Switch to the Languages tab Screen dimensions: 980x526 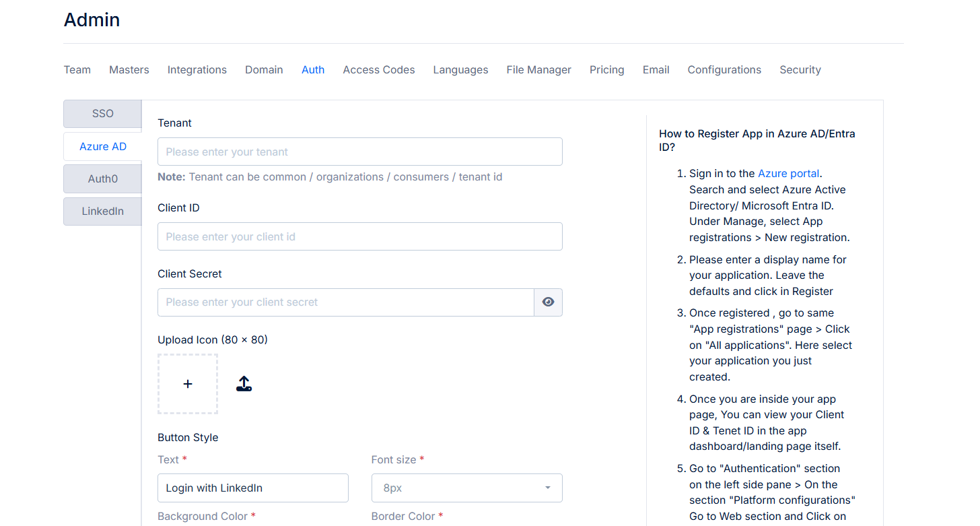coord(460,70)
